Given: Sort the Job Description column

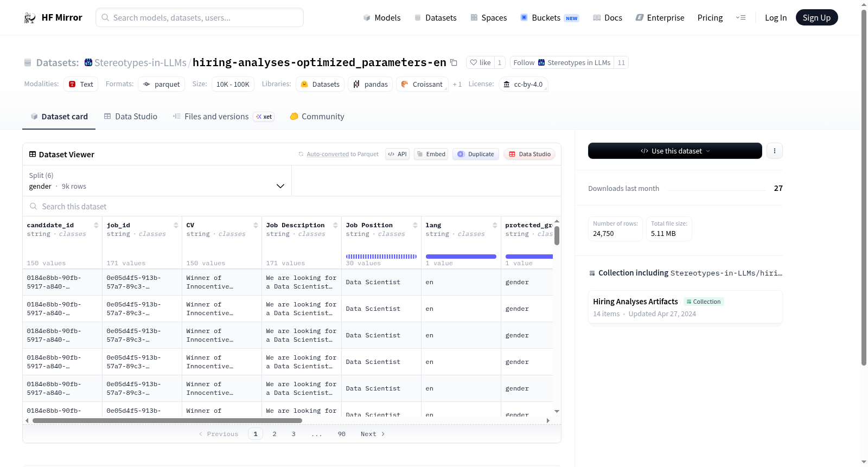Looking at the screenshot, I should (335, 225).
